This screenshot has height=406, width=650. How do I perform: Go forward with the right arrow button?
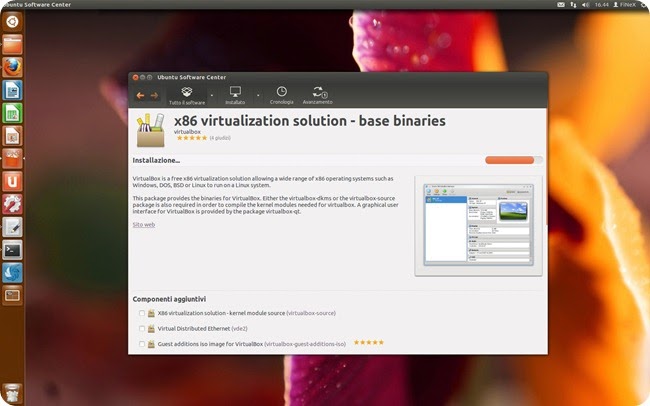click(154, 95)
